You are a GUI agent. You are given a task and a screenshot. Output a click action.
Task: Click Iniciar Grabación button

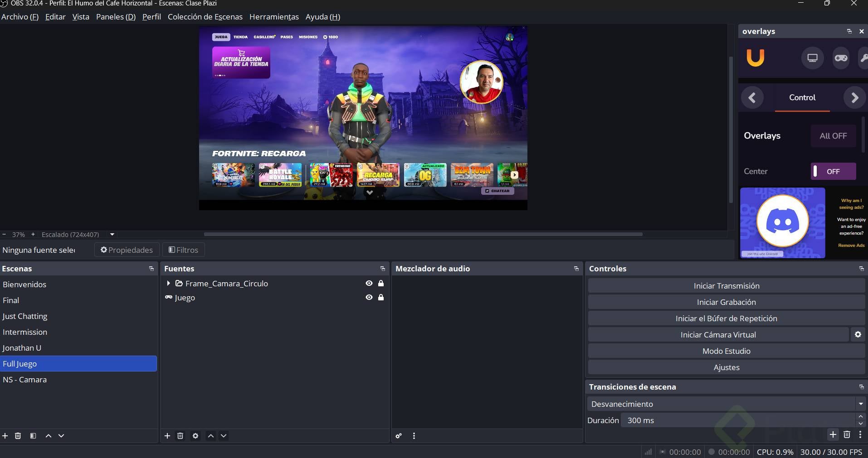click(x=727, y=302)
